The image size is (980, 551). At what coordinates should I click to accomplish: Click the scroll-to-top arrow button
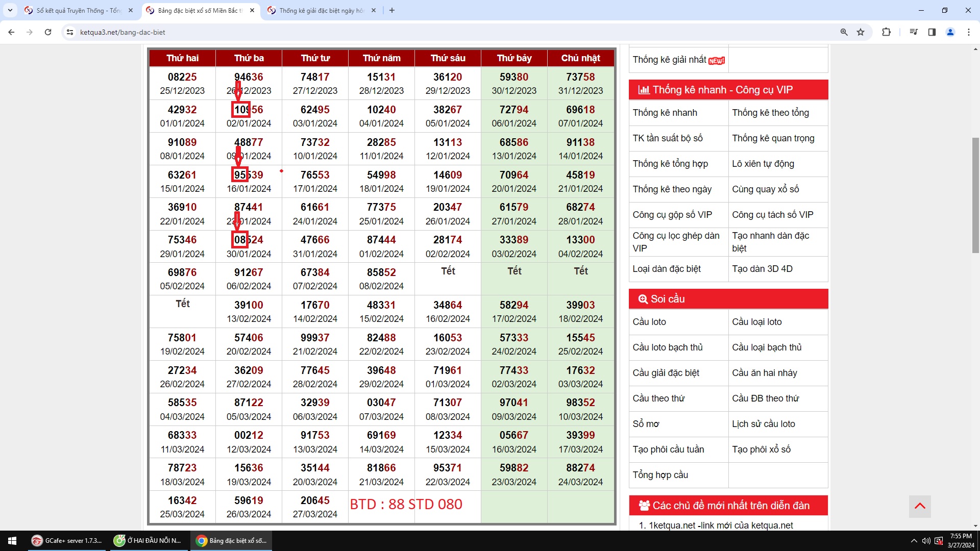pyautogui.click(x=920, y=506)
